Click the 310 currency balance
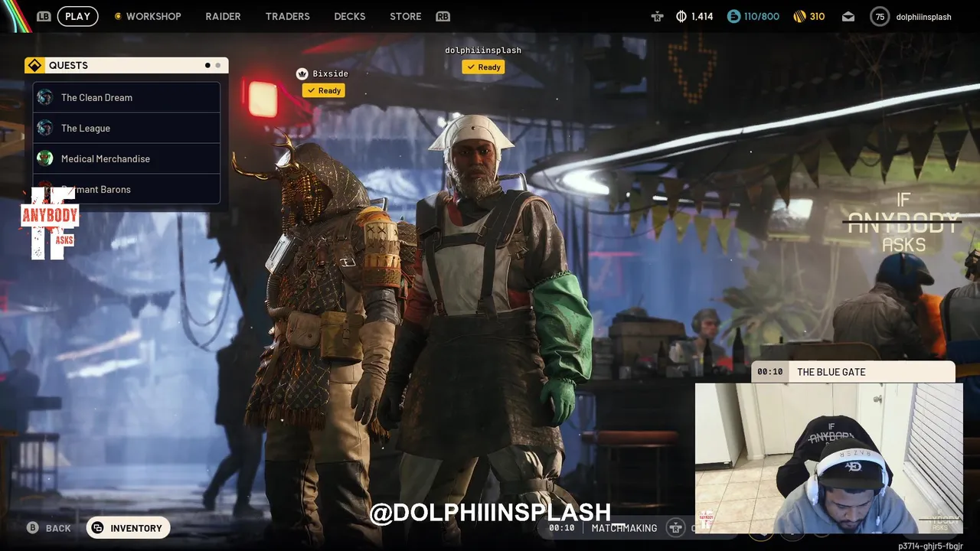 (817, 16)
